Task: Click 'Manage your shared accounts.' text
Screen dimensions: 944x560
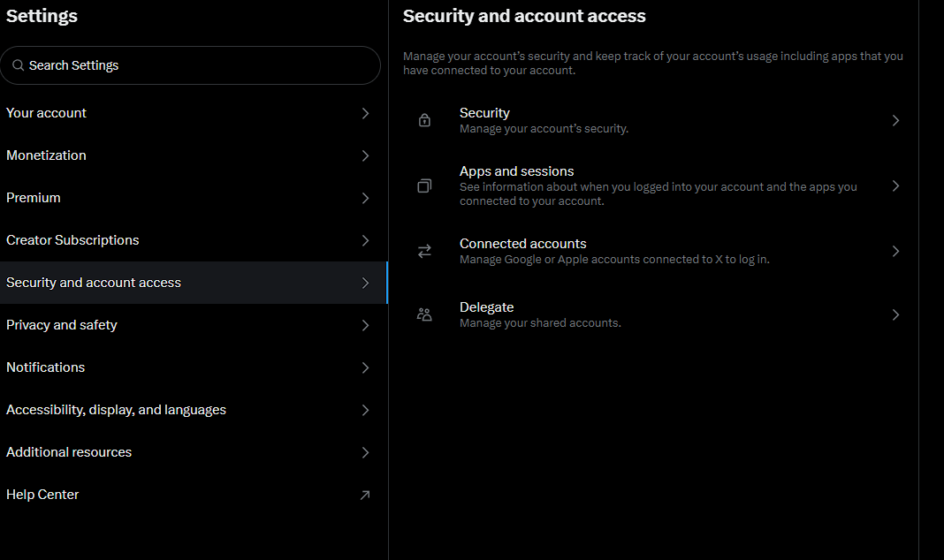Action: pyautogui.click(x=540, y=323)
